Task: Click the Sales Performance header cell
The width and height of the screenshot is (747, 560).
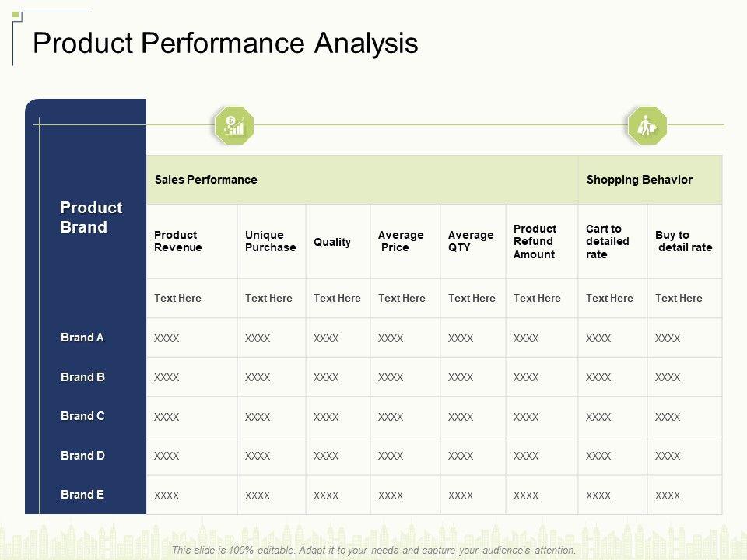Action: tap(206, 180)
